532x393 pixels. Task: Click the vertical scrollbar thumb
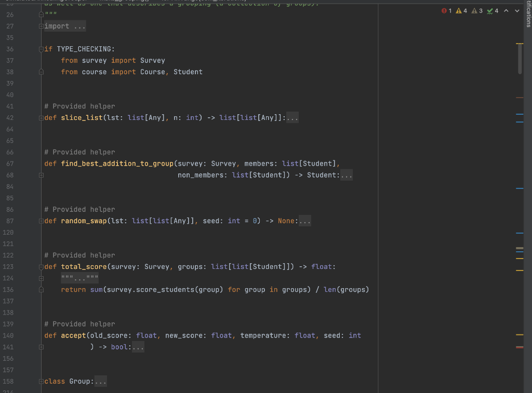[520, 59]
